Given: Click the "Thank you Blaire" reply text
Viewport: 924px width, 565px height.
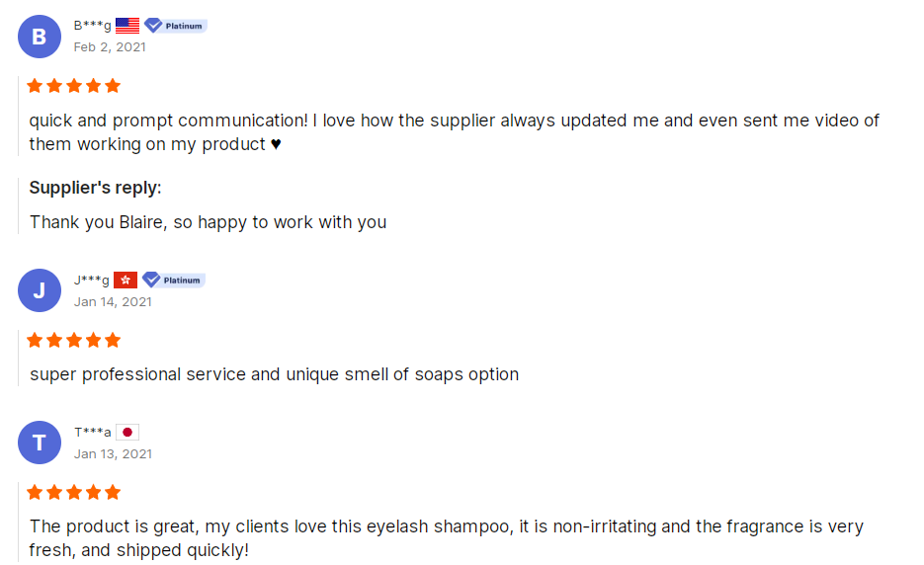Looking at the screenshot, I should pyautogui.click(x=208, y=222).
